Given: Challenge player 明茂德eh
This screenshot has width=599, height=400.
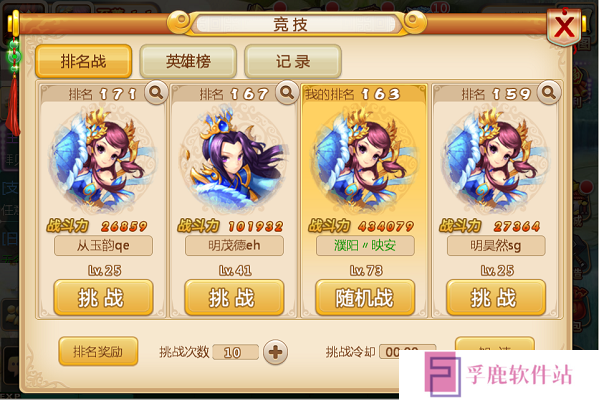Looking at the screenshot, I should pos(234,298).
